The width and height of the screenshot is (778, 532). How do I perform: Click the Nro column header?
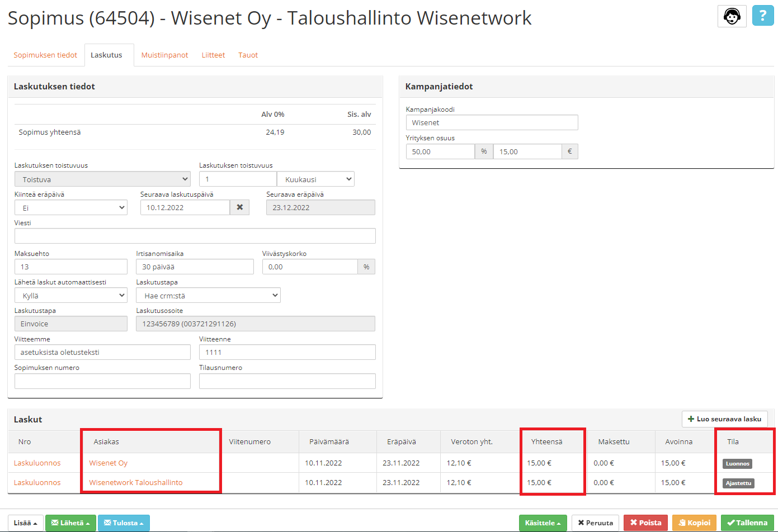[x=25, y=441]
